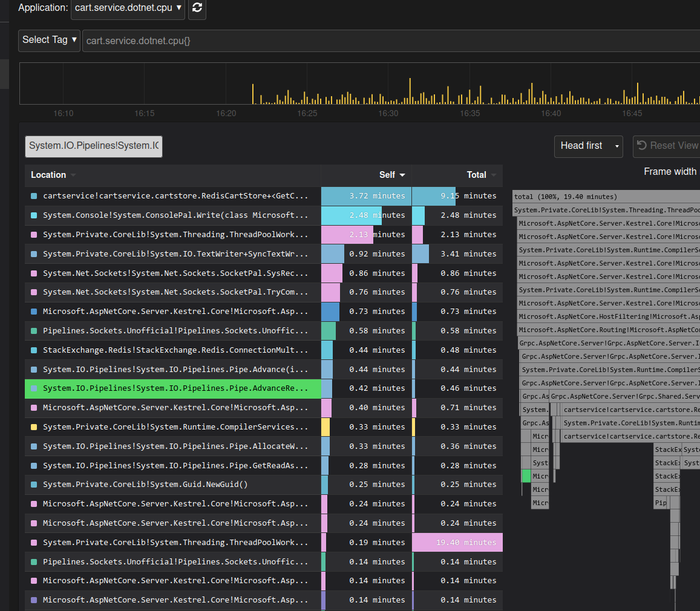700x611 pixels.
Task: Click the Microsoft.AspNetCore.Routing flamegraph frame
Action: click(x=609, y=330)
